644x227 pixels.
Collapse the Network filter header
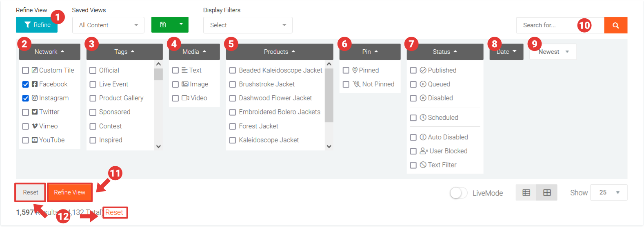coord(49,52)
